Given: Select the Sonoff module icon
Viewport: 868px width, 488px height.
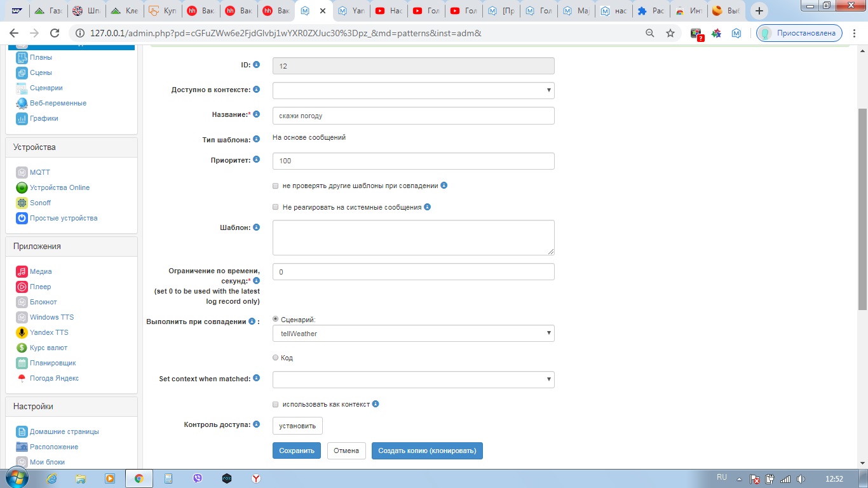Looking at the screenshot, I should click(x=22, y=203).
